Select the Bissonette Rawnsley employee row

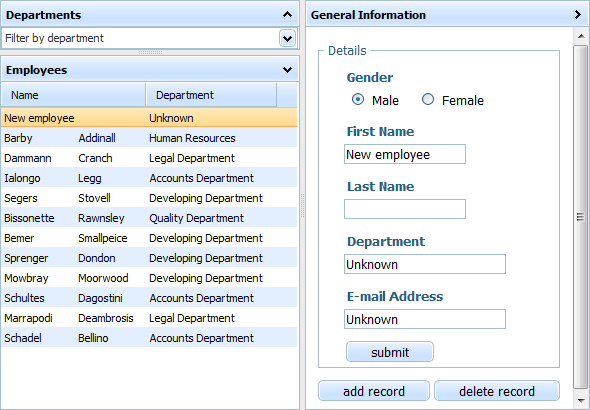coord(149,218)
